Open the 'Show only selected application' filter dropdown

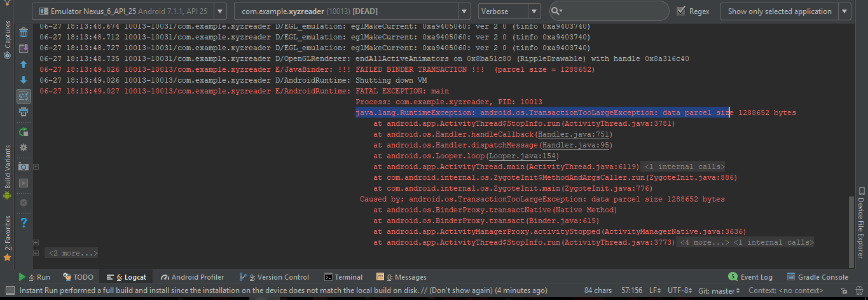(785, 11)
